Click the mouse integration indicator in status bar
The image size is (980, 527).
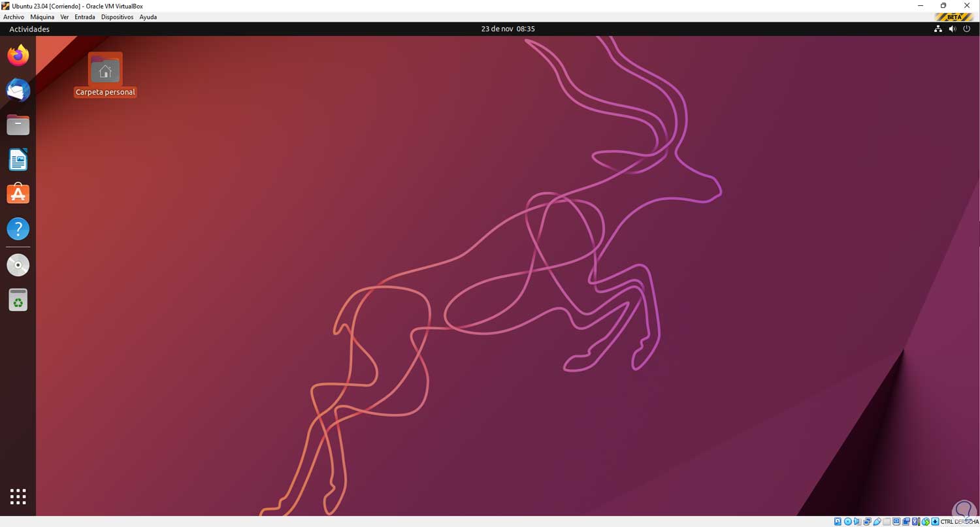click(x=926, y=522)
